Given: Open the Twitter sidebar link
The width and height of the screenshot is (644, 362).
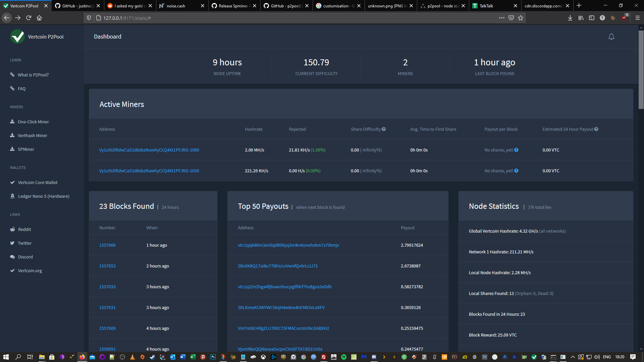Looking at the screenshot, I should click(24, 243).
